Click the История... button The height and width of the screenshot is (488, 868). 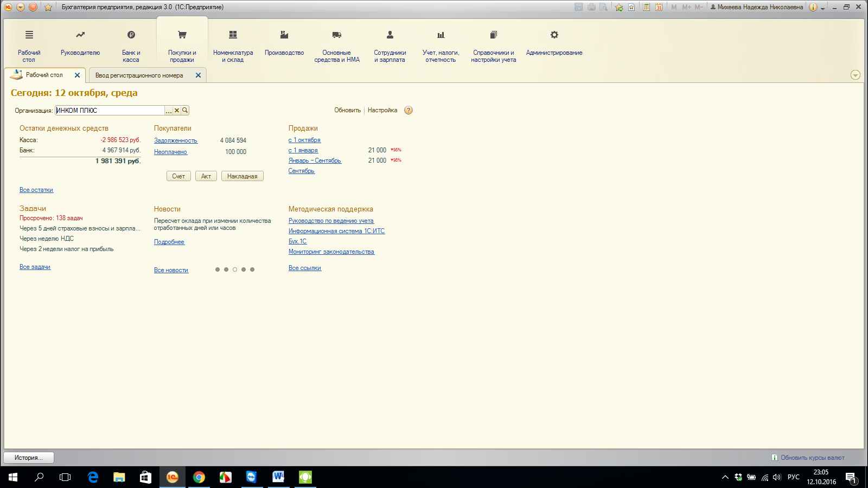pos(29,458)
